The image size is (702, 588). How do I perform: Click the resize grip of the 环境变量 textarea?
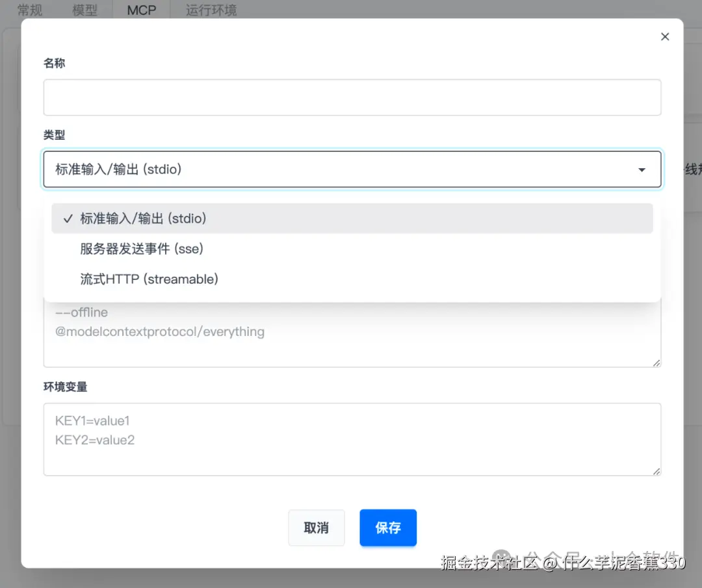[x=656, y=472]
